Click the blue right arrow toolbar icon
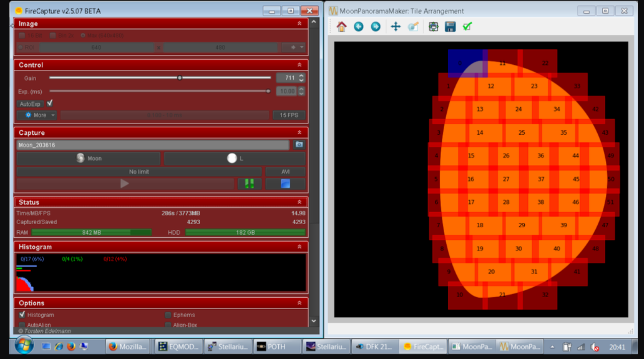This screenshot has width=644, height=359. [x=376, y=27]
